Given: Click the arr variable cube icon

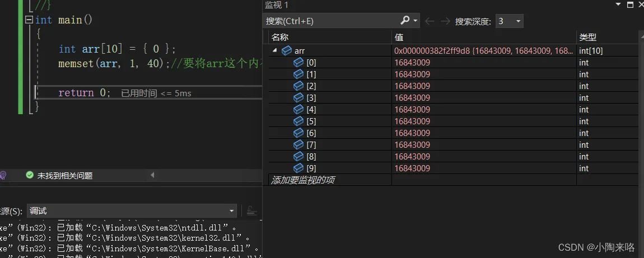Looking at the screenshot, I should coord(287,51).
